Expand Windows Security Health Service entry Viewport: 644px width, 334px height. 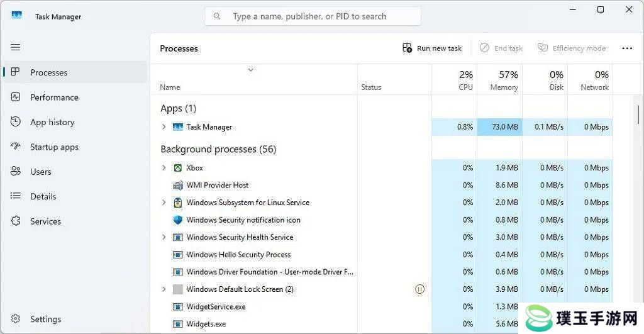pyautogui.click(x=164, y=237)
